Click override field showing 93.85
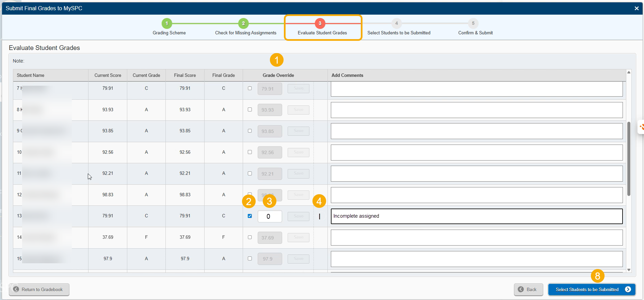The height and width of the screenshot is (300, 644). [270, 131]
